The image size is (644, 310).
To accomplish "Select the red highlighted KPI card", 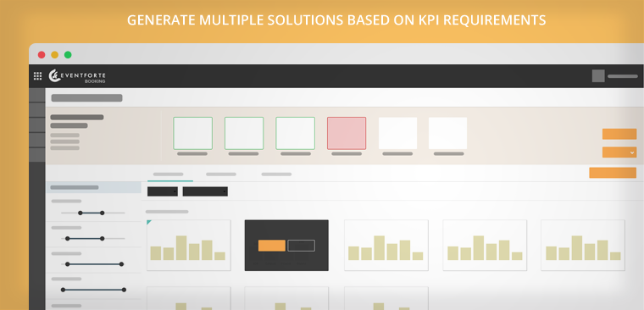I will pyautogui.click(x=347, y=134).
